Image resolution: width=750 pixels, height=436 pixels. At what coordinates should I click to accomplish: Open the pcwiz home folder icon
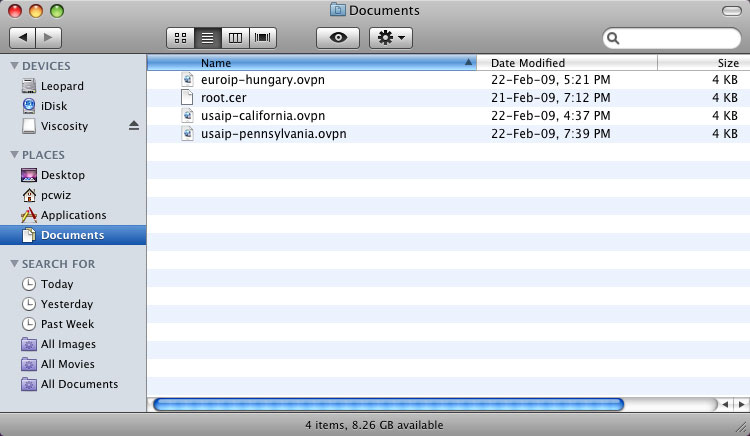point(29,195)
